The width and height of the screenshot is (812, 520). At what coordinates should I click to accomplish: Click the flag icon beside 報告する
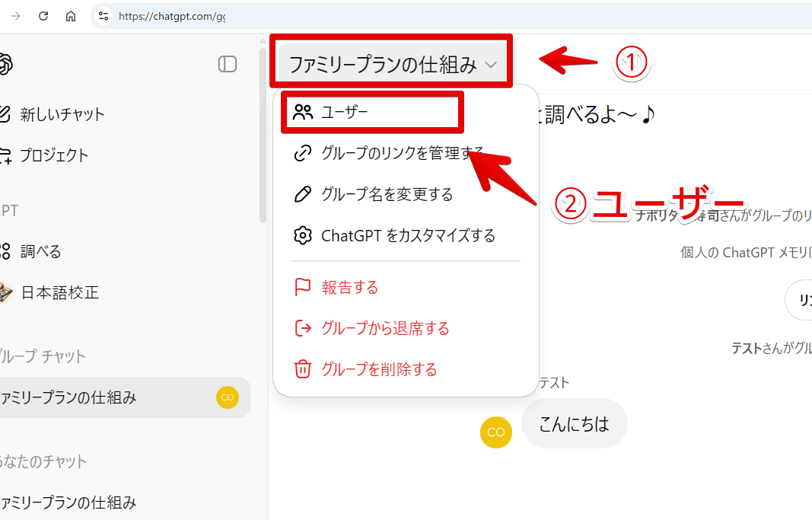coord(303,287)
